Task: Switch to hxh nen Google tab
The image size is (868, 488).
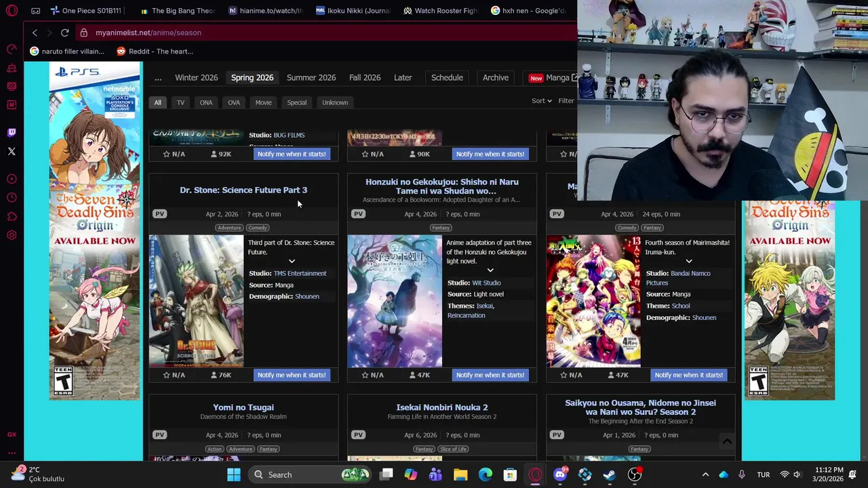Action: click(529, 11)
